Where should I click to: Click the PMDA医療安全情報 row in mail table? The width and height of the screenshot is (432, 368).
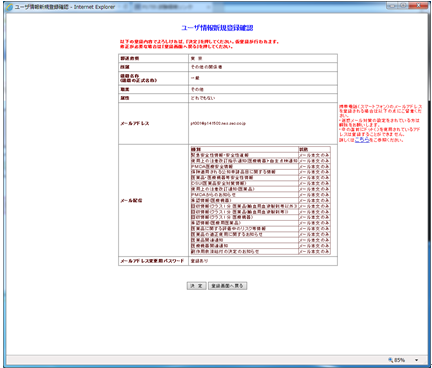(x=244, y=166)
